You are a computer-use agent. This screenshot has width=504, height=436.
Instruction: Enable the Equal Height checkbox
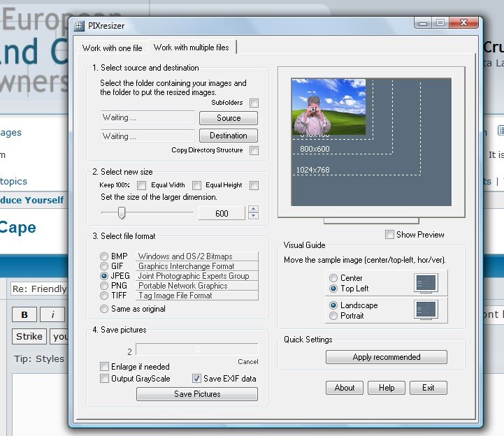[x=254, y=185]
